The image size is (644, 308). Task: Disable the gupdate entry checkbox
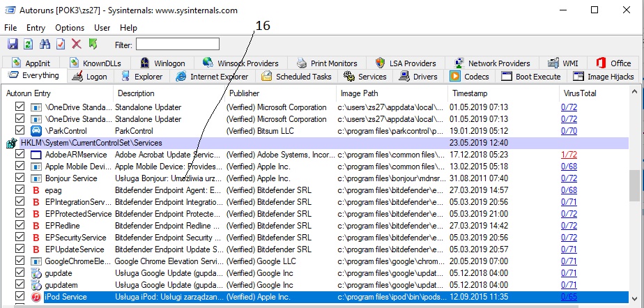20,272
